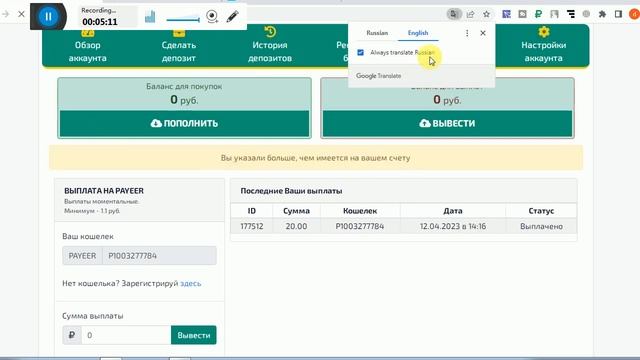Stop page loading with X button
640x360 pixels.
[x=21, y=14]
